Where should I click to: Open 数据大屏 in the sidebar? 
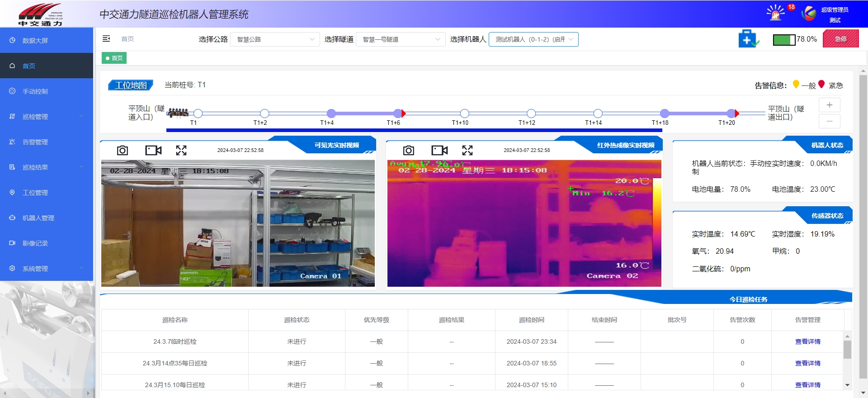[x=47, y=40]
